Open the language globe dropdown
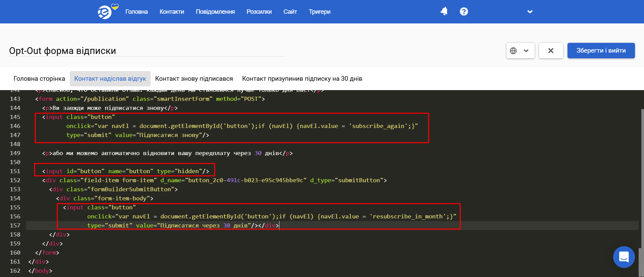644x277 pixels. [x=520, y=51]
